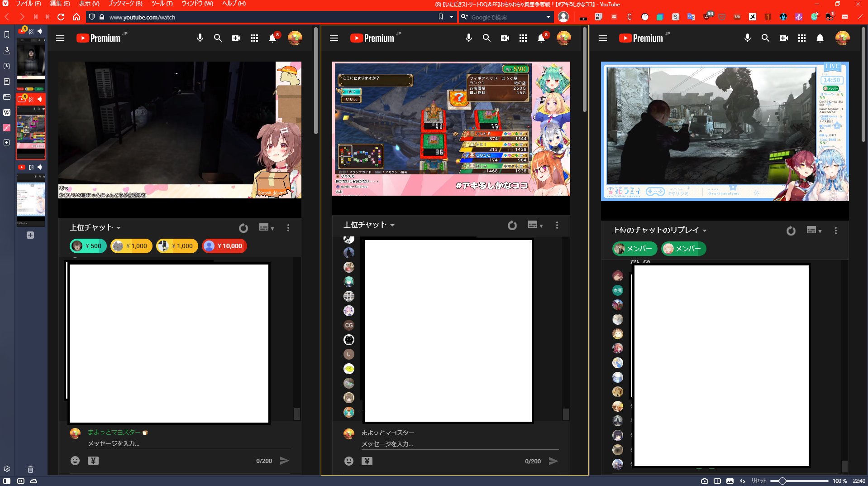The width and height of the screenshot is (868, 486).
Task: Open the more options menu in left chat
Action: 288,228
